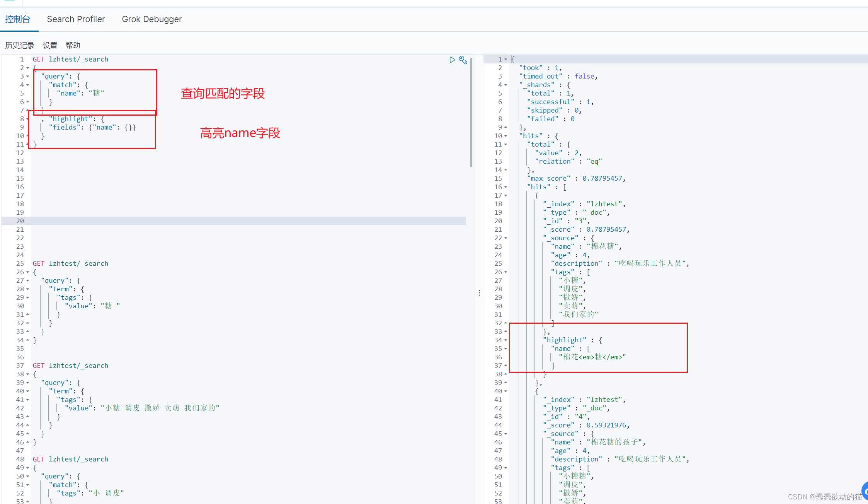Collapse the term block on editor line 40
This screenshot has width=868, height=504.
28,391
